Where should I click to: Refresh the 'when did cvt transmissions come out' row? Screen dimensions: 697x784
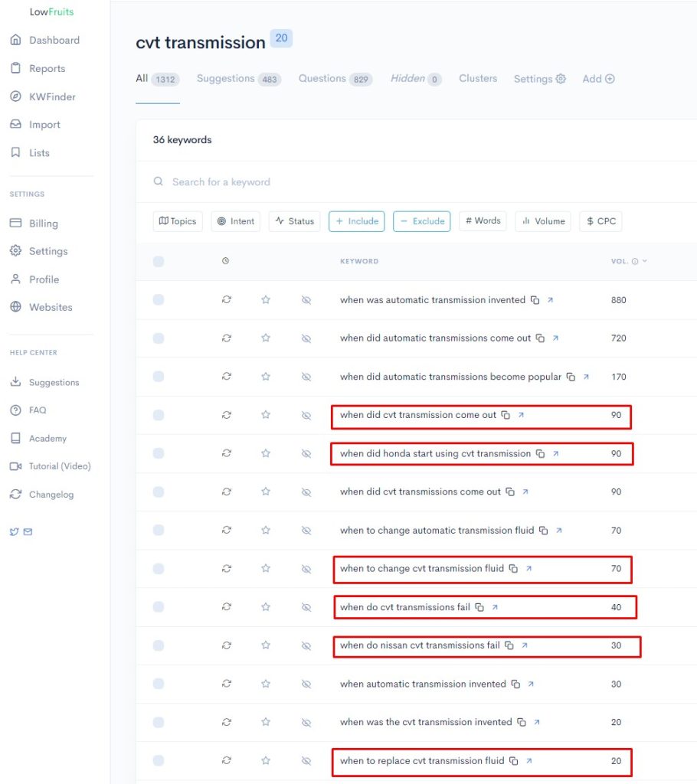[x=227, y=492]
